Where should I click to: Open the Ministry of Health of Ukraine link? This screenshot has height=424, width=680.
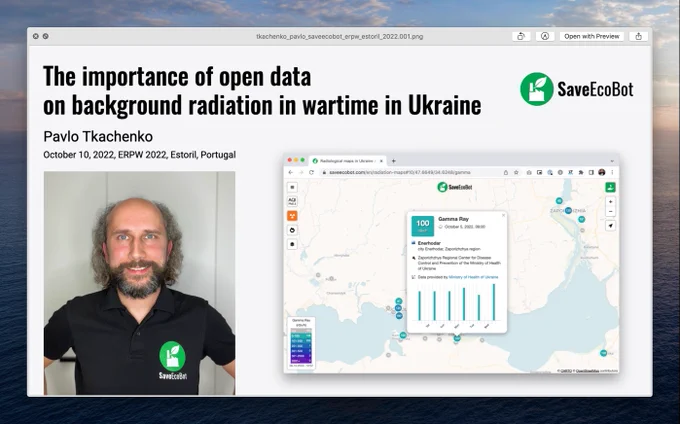[x=473, y=277]
